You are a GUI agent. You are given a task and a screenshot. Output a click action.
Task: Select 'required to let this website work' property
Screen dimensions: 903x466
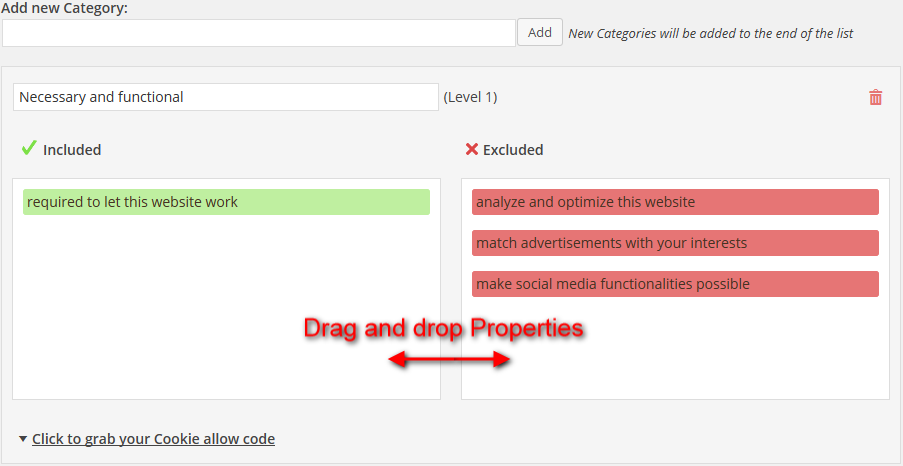coord(226,202)
